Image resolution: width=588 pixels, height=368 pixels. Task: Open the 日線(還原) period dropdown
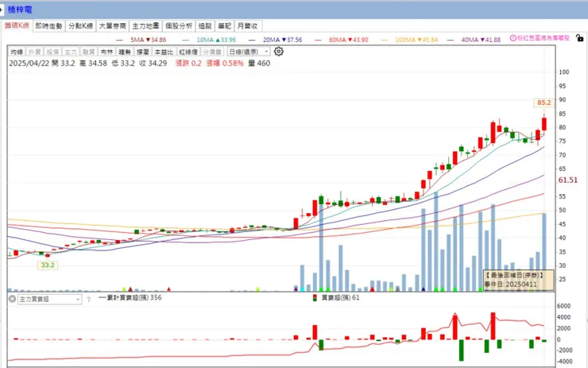coord(248,52)
